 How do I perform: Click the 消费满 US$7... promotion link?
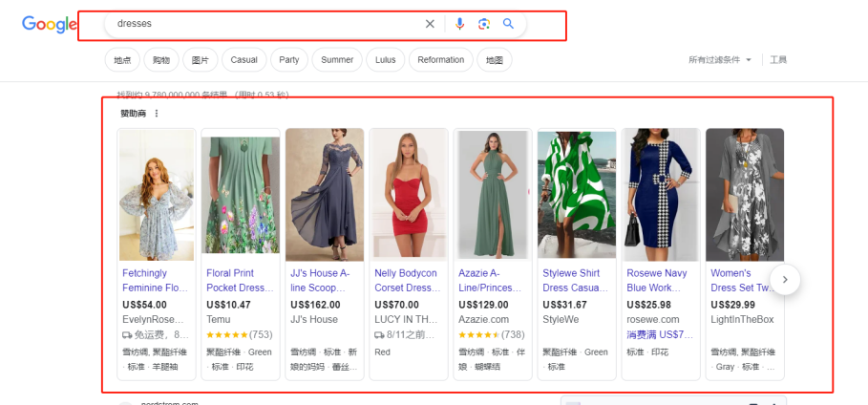(x=659, y=334)
